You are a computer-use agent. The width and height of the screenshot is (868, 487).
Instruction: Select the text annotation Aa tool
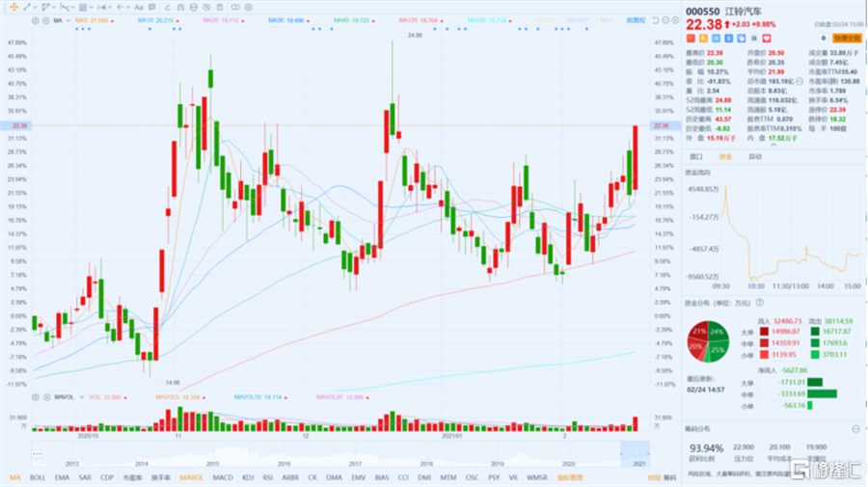click(x=139, y=7)
